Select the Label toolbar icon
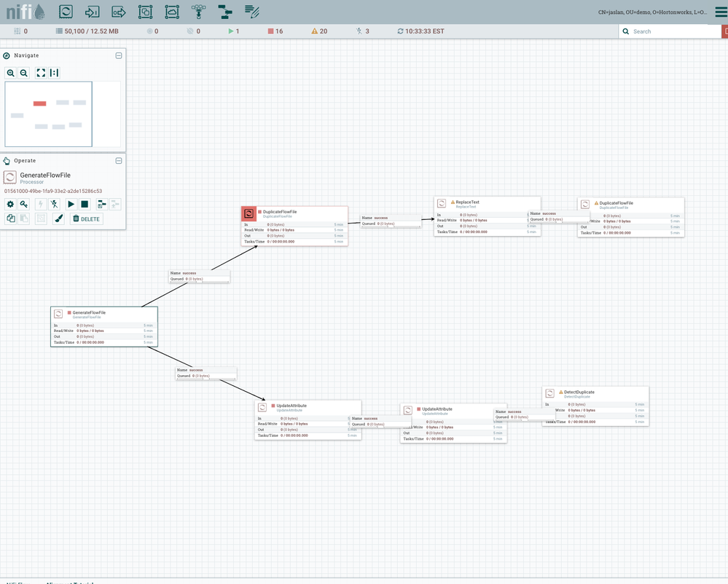This screenshot has height=584, width=728. 252,12
